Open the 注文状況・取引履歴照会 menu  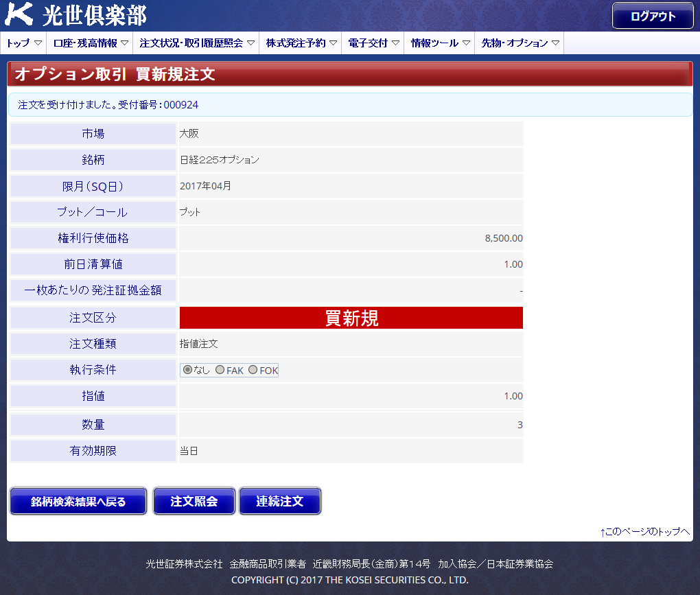click(196, 43)
